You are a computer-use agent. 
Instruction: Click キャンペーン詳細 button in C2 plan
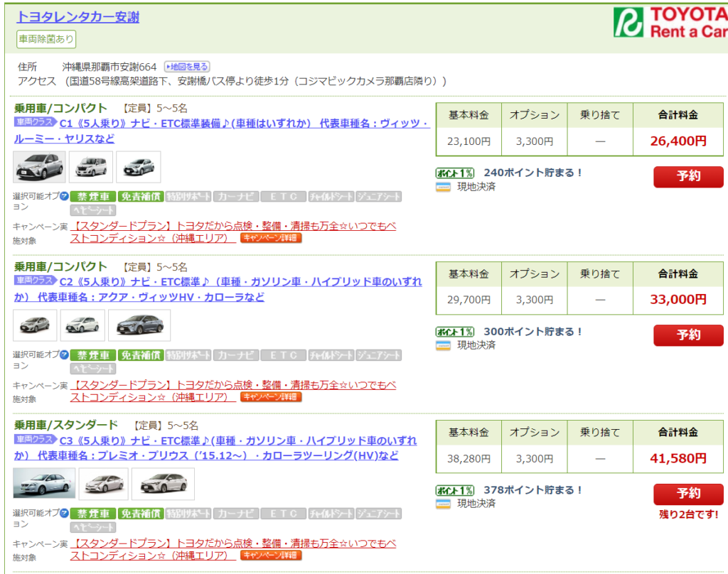(271, 396)
